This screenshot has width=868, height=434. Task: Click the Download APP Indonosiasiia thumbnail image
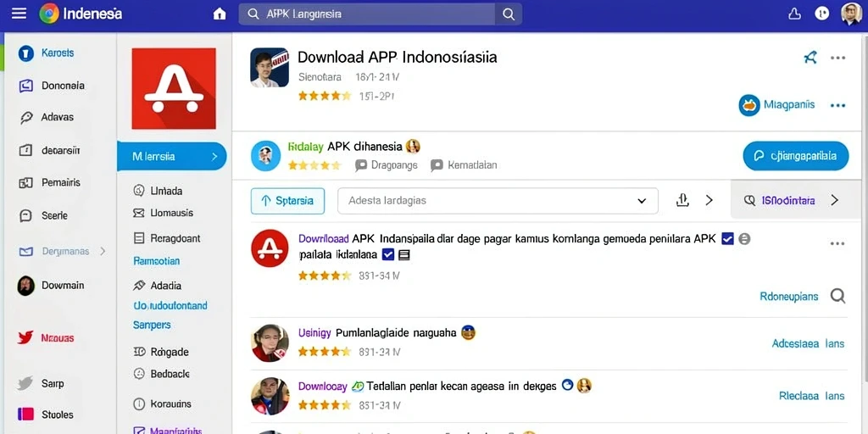point(270,68)
